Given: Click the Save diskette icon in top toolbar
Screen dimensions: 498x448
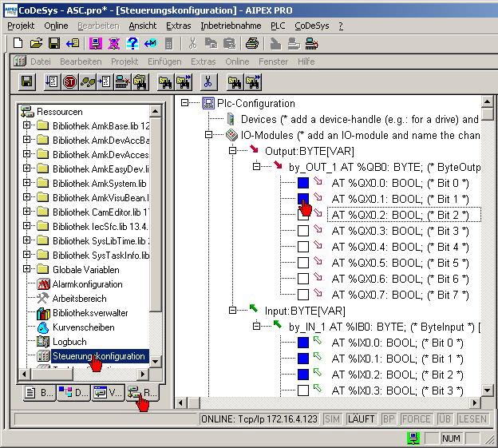Looking at the screenshot, I should [54, 43].
